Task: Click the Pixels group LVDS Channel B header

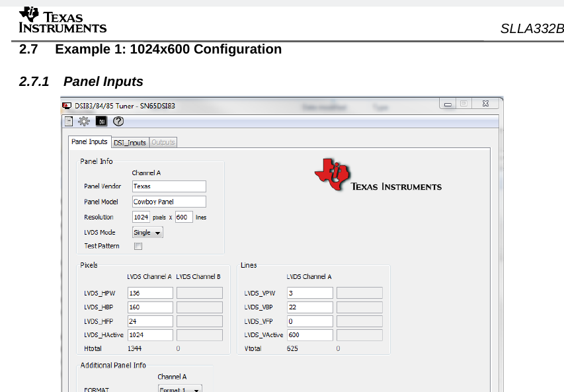Action: [x=198, y=276]
